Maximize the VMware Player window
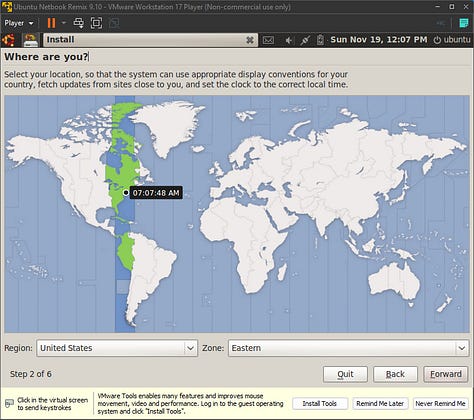 [452, 6]
